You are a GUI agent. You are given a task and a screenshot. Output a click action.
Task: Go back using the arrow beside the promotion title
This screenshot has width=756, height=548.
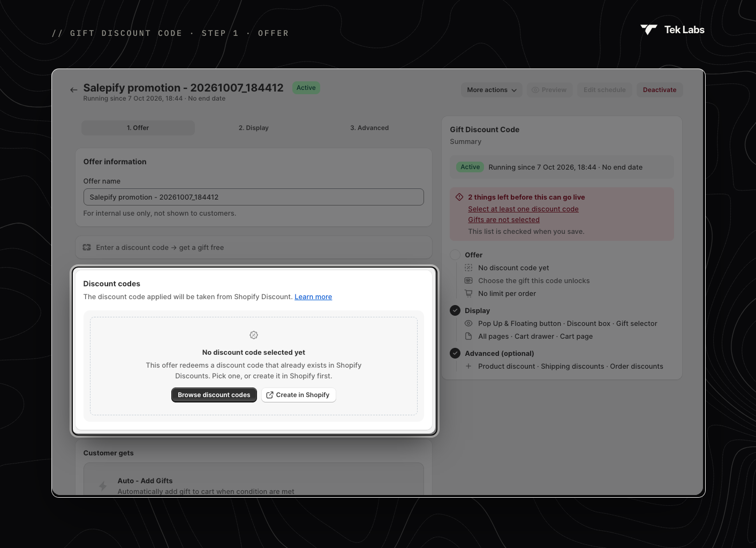coord(74,90)
